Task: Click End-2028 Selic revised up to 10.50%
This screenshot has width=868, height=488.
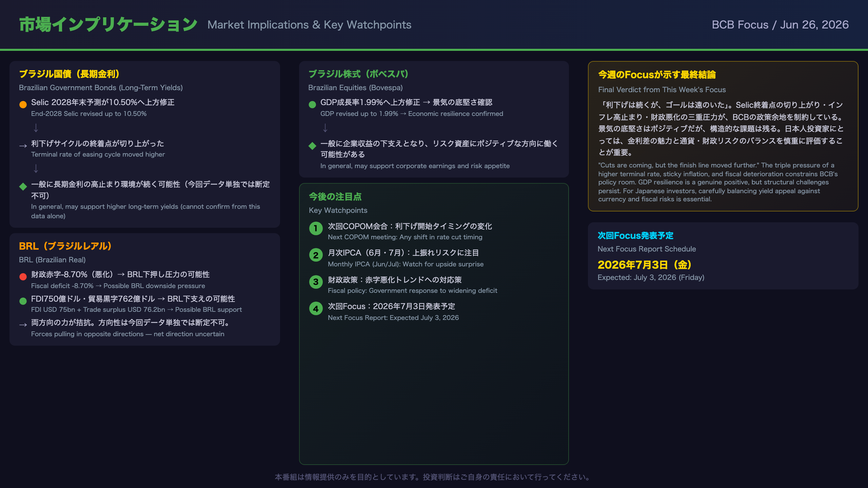Action: 89,114
